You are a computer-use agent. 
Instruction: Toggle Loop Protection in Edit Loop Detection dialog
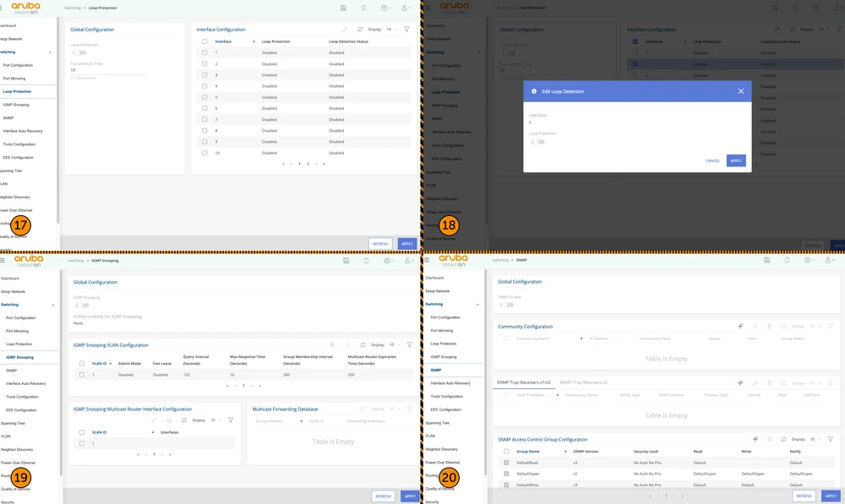point(537,142)
